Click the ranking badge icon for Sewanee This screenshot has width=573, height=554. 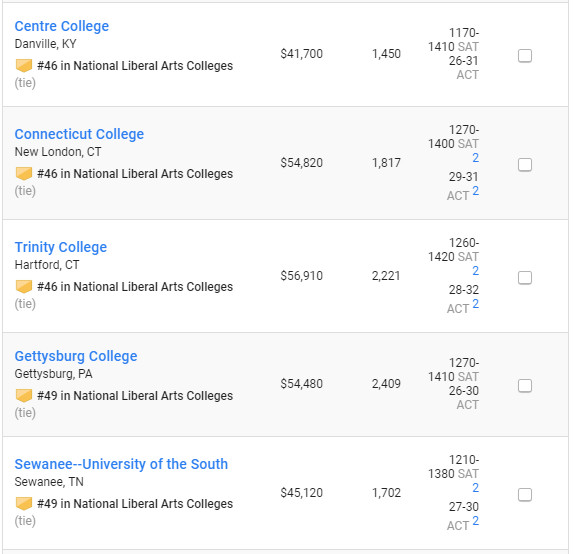(24, 504)
